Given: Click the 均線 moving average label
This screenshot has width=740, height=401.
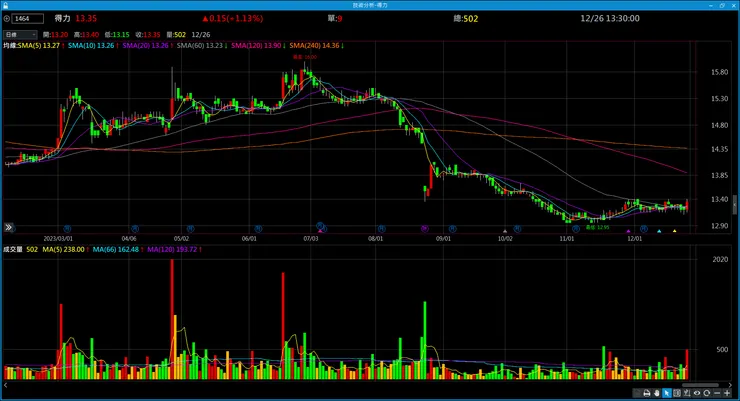Looking at the screenshot, I should click(x=10, y=45).
